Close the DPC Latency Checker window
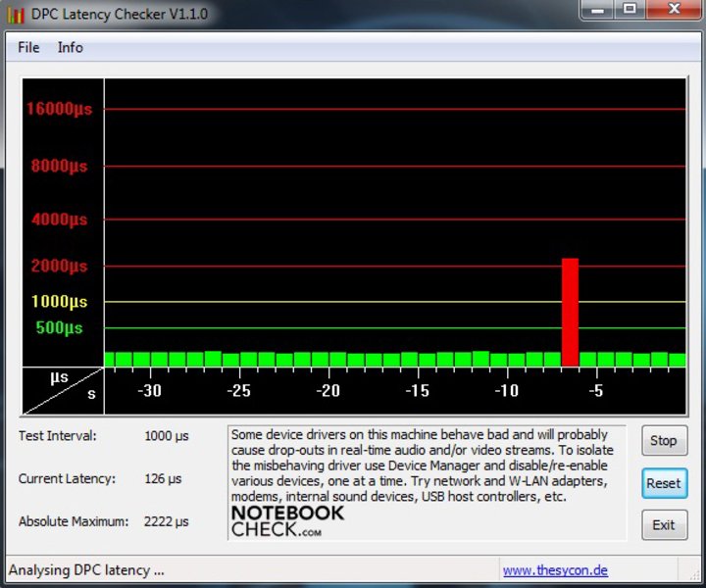 coord(674,10)
